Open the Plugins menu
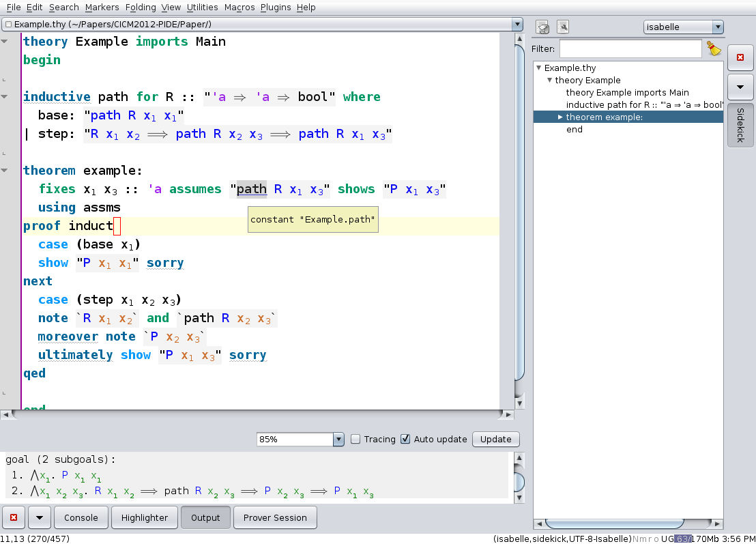 (x=275, y=7)
